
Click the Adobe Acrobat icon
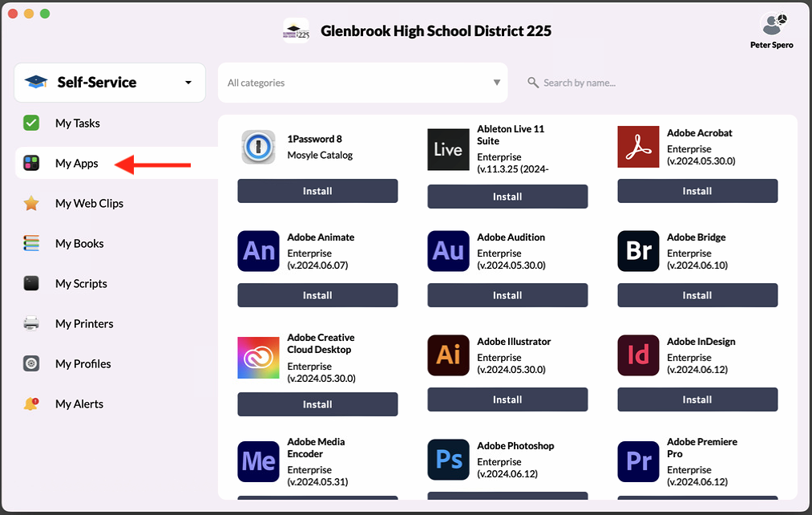coord(638,147)
